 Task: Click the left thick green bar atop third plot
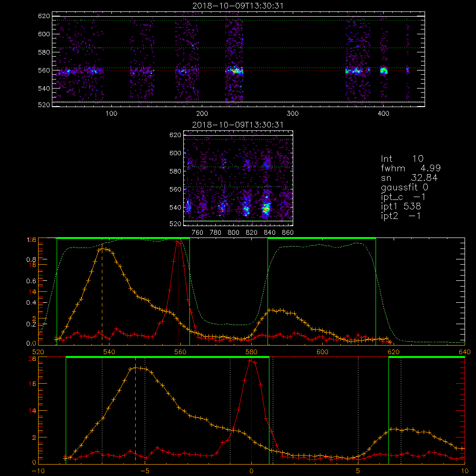click(123, 238)
